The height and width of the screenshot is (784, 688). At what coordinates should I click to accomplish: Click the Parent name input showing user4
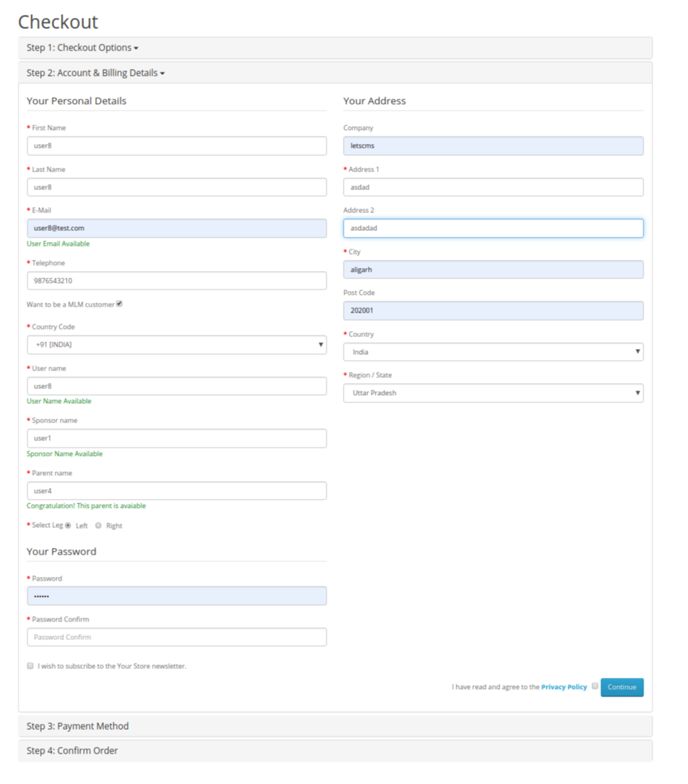177,491
